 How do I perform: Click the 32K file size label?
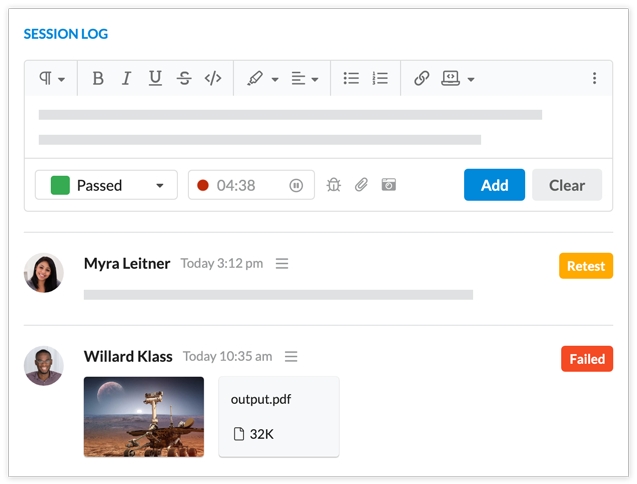[x=262, y=434]
